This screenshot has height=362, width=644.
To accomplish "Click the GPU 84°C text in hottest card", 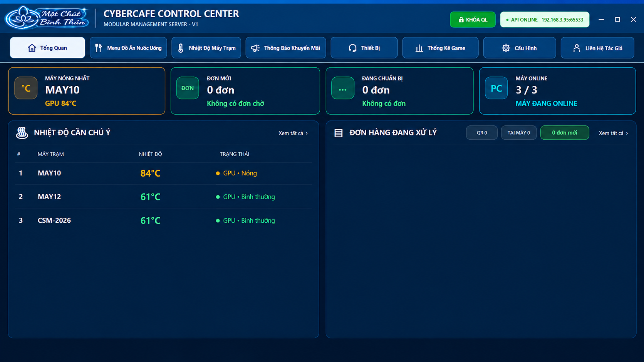I will [60, 103].
